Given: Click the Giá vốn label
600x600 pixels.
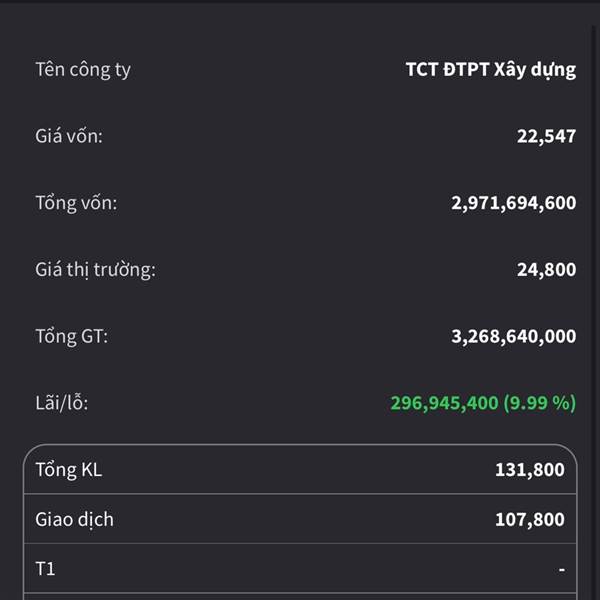Looking at the screenshot, I should (x=69, y=136).
